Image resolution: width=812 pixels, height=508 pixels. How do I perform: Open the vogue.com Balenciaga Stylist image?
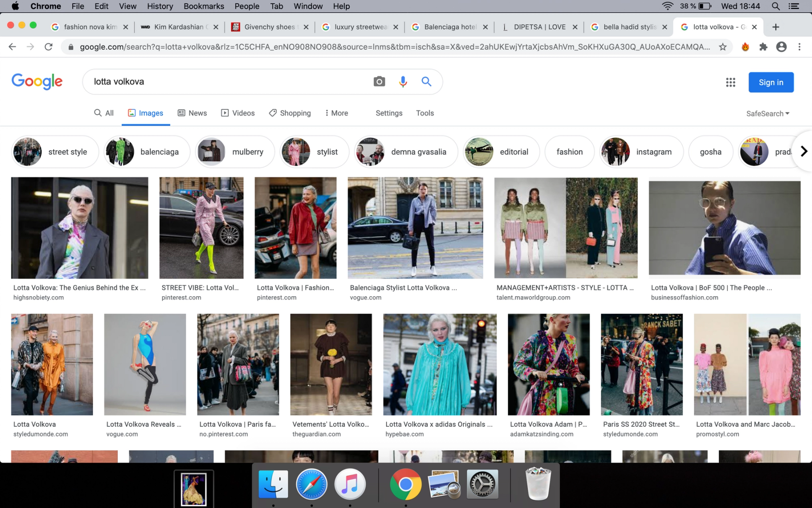click(x=415, y=228)
